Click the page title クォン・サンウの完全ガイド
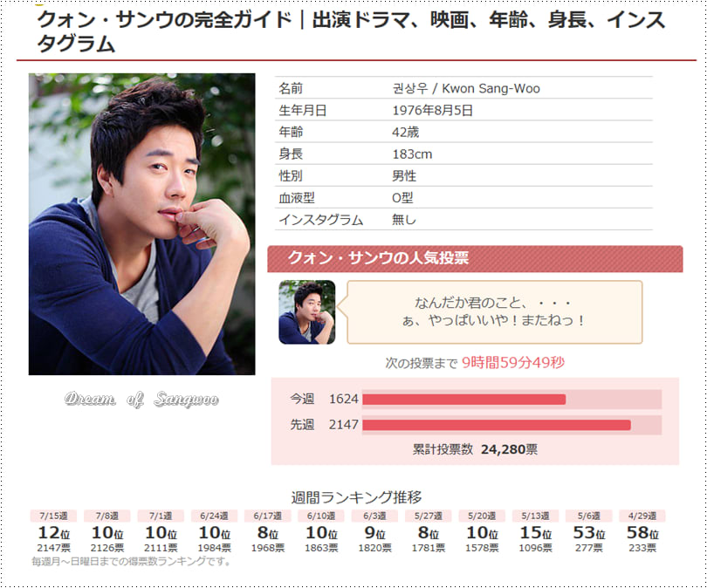Viewport: 707px width, 588px height. click(x=351, y=31)
